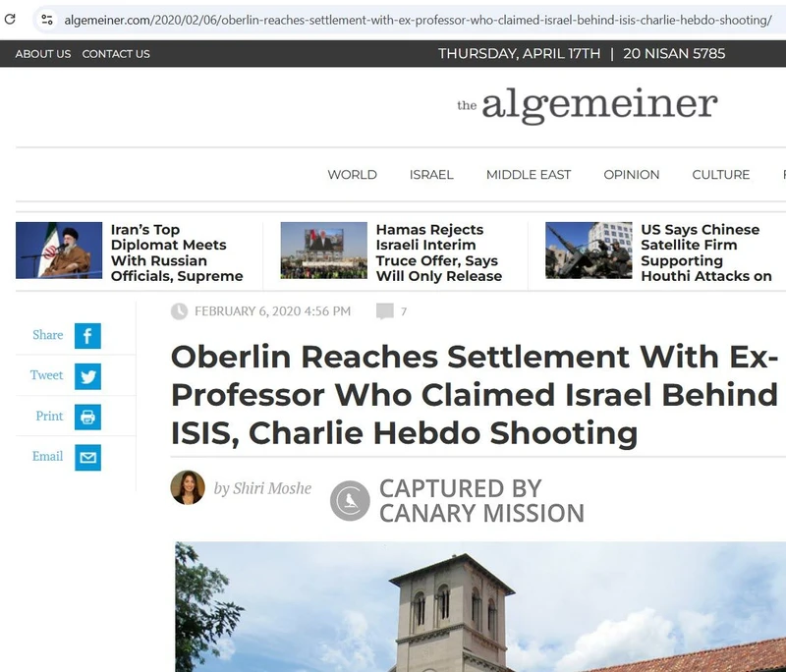Read Iran's Top Diplomat Meets Russian Officials headline
The height and width of the screenshot is (672, 786).
click(177, 252)
